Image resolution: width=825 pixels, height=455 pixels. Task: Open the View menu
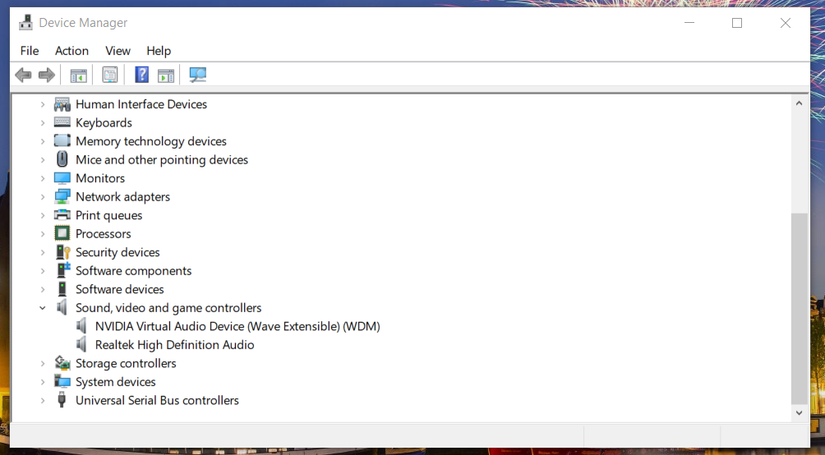(118, 51)
